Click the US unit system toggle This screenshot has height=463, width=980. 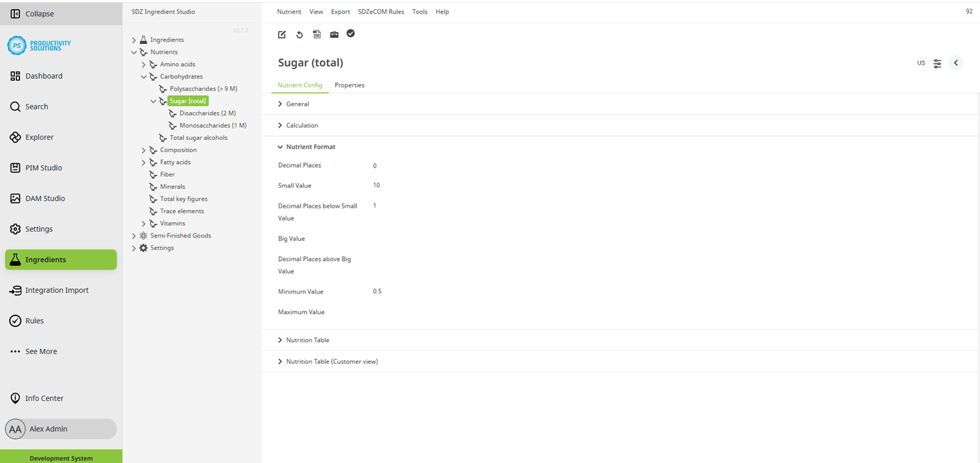921,63
